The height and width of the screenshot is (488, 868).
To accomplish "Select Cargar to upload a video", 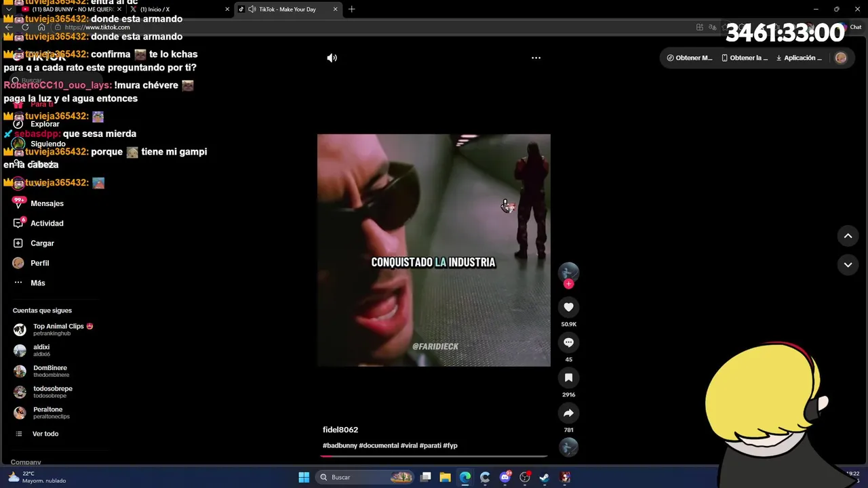I will [42, 243].
